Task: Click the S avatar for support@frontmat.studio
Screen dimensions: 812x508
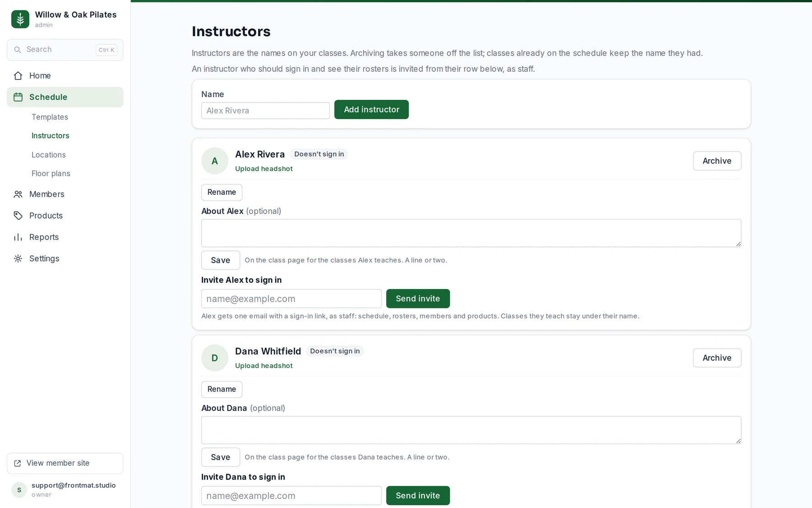Action: click(x=19, y=490)
